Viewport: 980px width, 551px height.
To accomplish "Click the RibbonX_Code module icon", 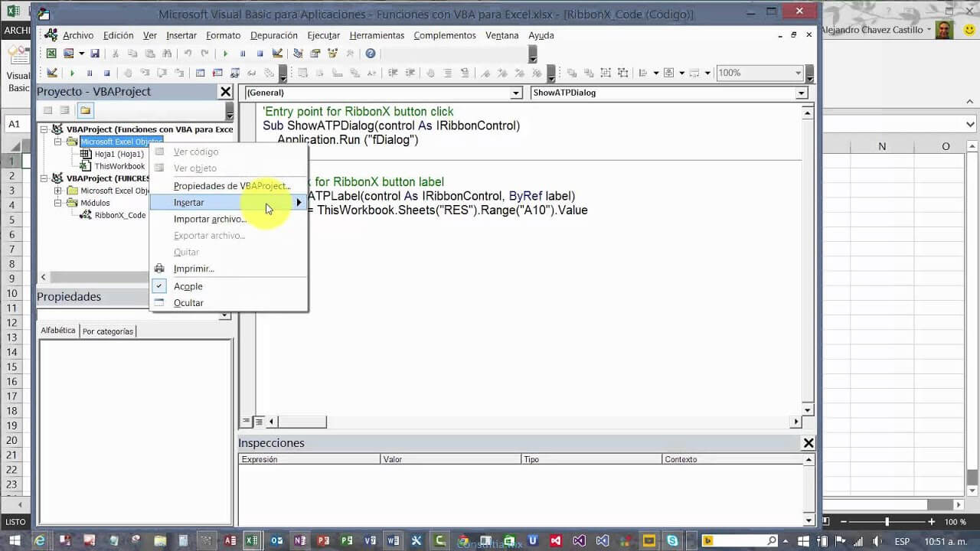I will coord(87,215).
